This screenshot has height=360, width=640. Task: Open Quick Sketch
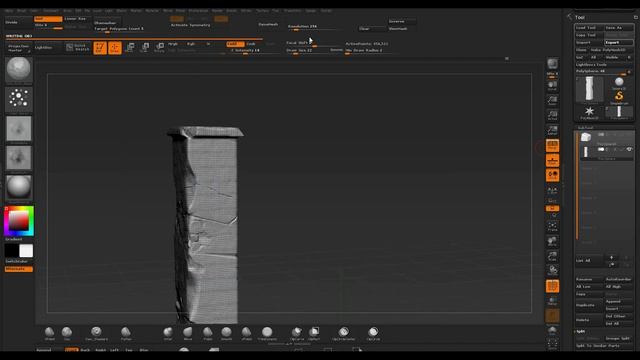point(78,48)
